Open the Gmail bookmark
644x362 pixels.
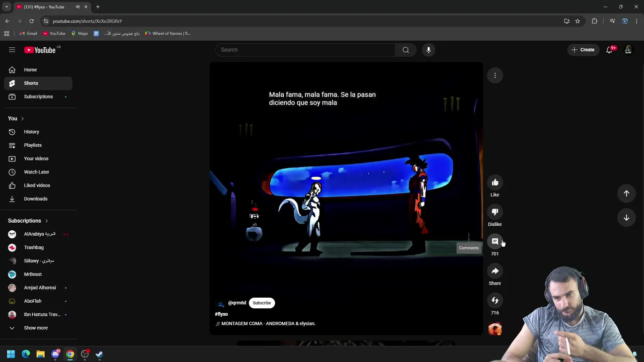(28, 34)
